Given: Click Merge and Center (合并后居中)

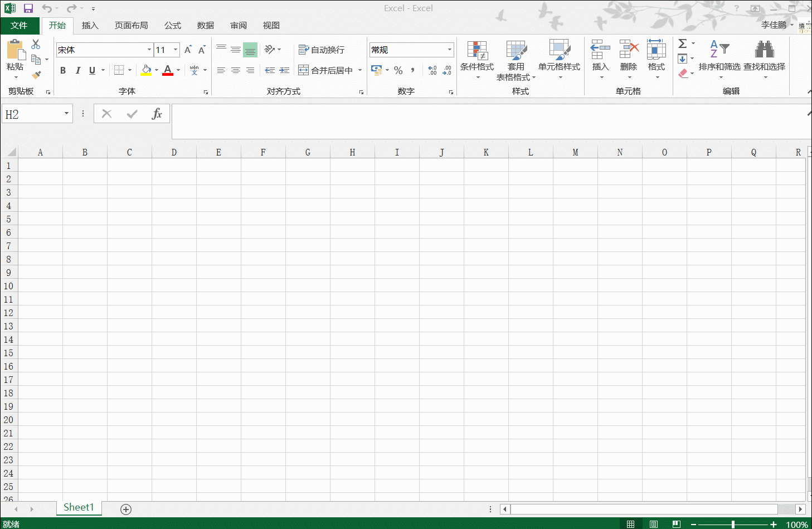Looking at the screenshot, I should tap(326, 70).
